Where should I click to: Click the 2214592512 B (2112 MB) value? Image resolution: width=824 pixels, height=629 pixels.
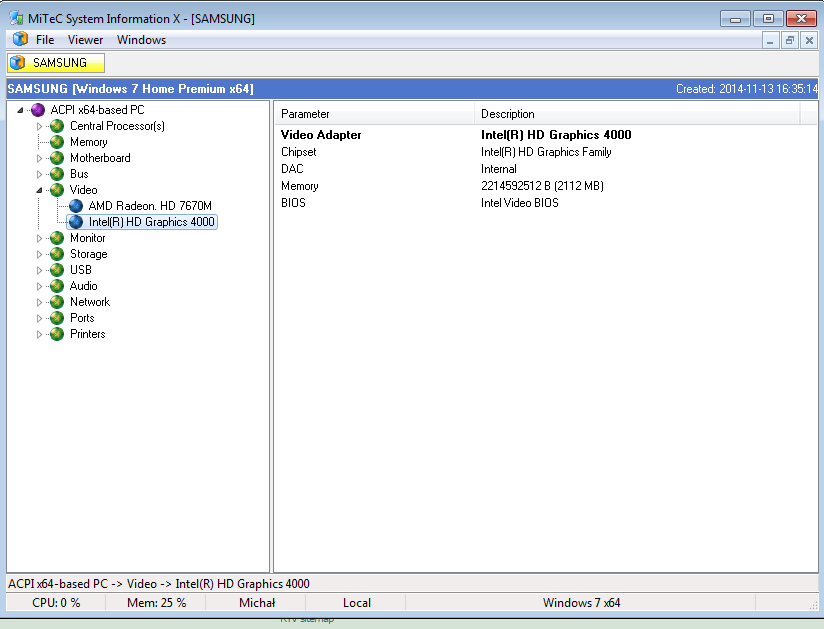[542, 186]
